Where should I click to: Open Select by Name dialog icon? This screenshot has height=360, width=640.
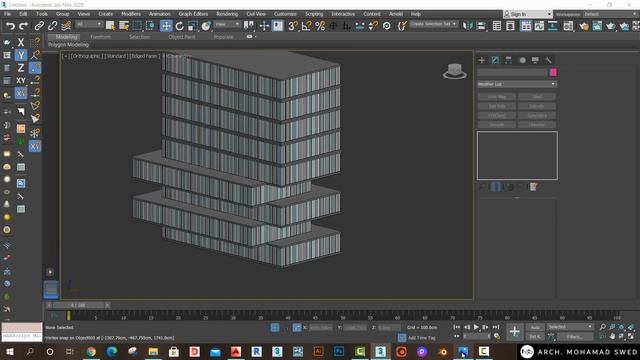pyautogui.click(x=124, y=26)
